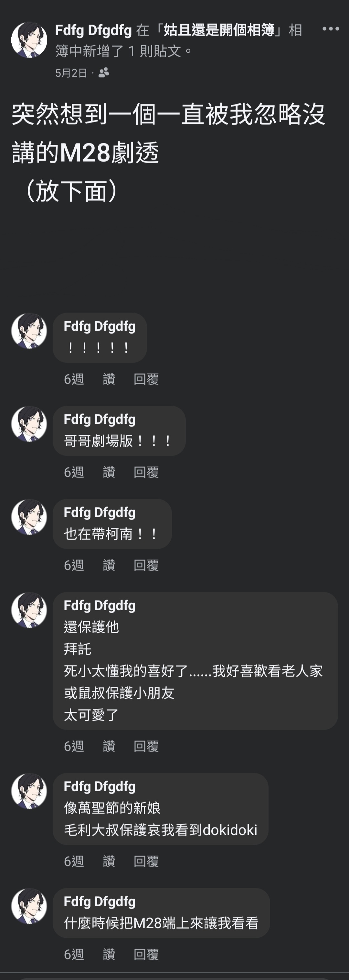
Task: Tap the post author's profile picture
Action: point(29,39)
